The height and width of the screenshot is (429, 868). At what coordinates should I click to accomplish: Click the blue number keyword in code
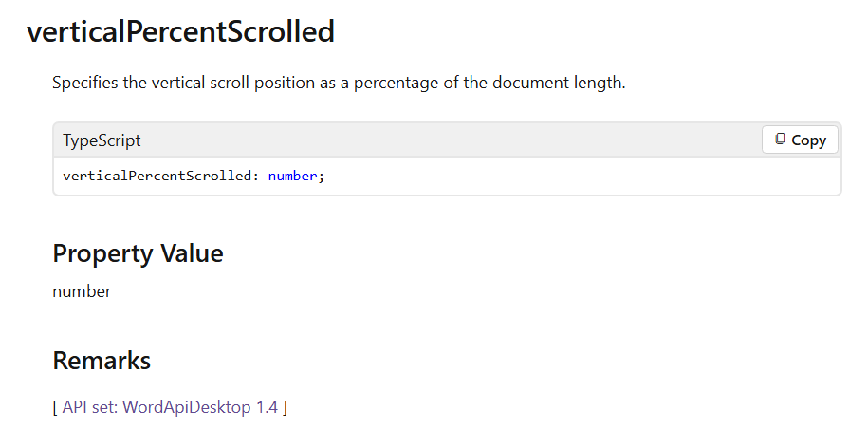(x=293, y=176)
